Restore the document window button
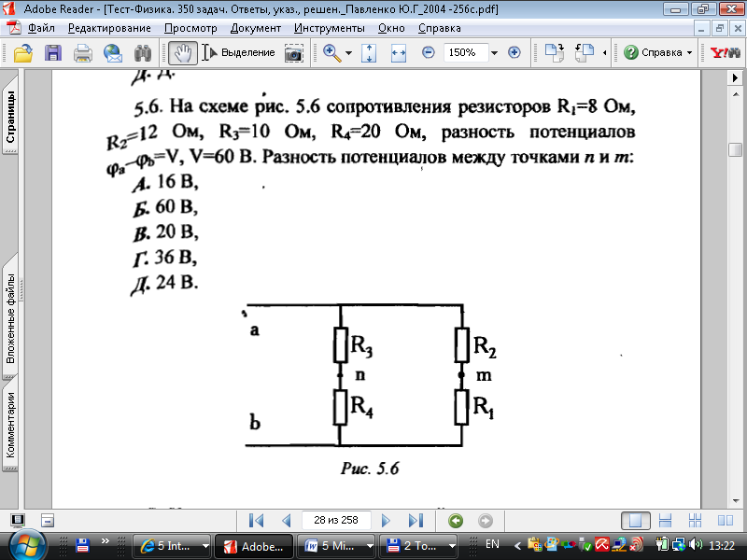747x560 pixels. click(x=719, y=28)
